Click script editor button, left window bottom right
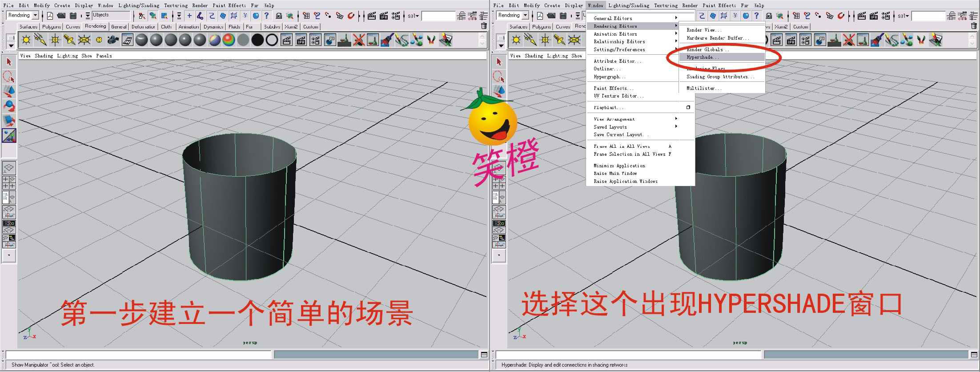Image resolution: width=980 pixels, height=372 pixels. (484, 355)
